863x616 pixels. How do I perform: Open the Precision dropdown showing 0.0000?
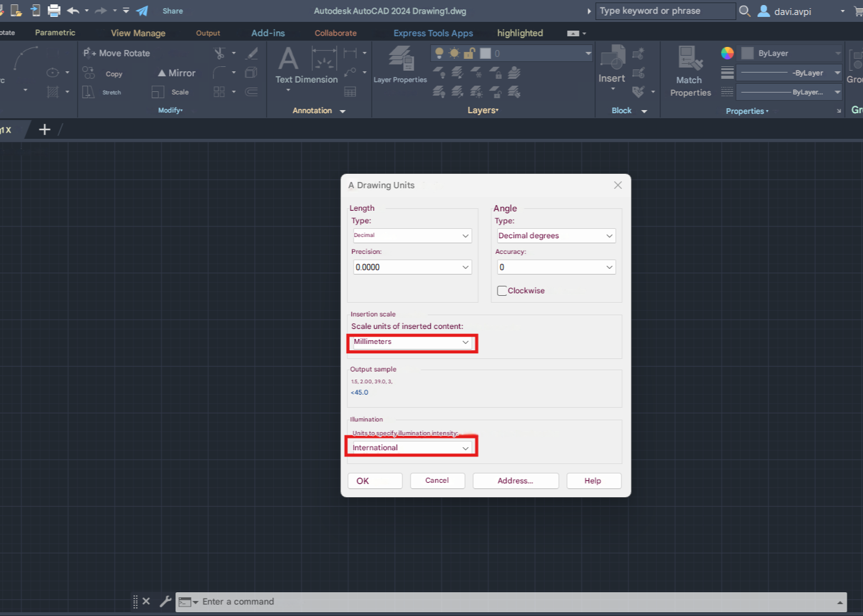pyautogui.click(x=412, y=267)
